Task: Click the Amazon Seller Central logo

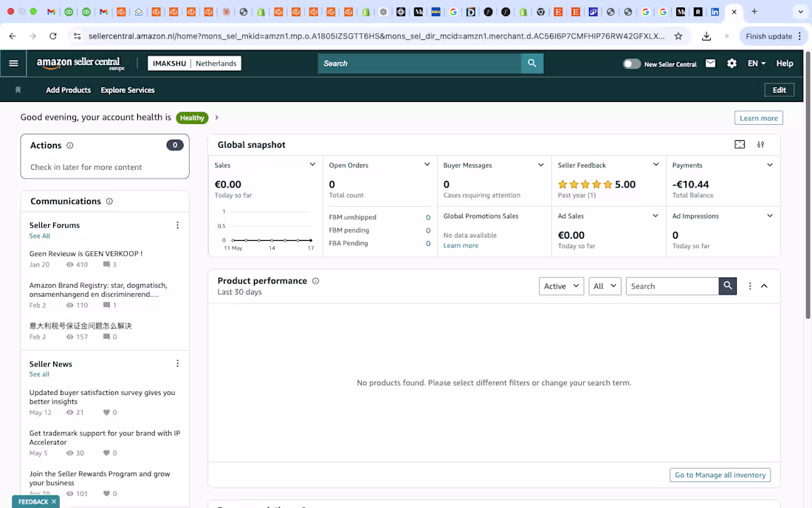Action: coord(80,63)
